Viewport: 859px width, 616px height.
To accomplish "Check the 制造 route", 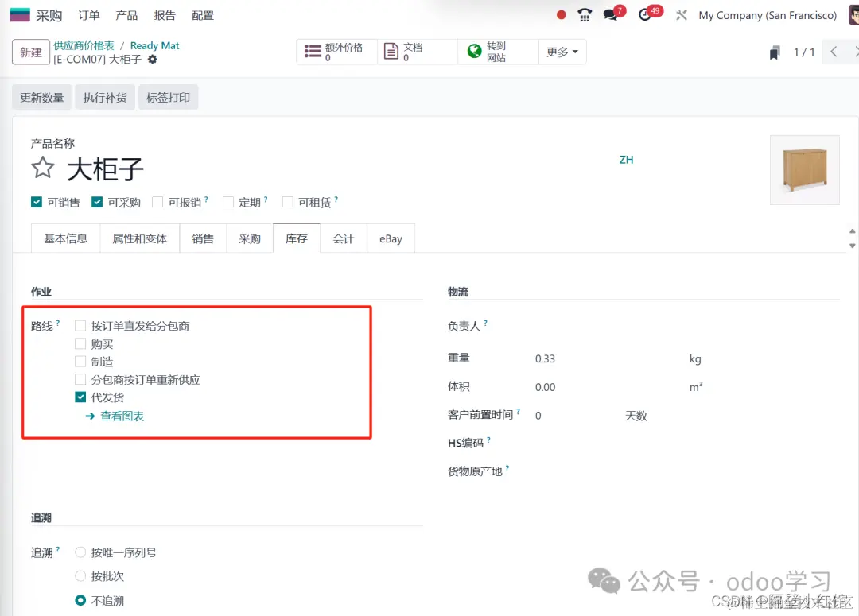I will [80, 362].
